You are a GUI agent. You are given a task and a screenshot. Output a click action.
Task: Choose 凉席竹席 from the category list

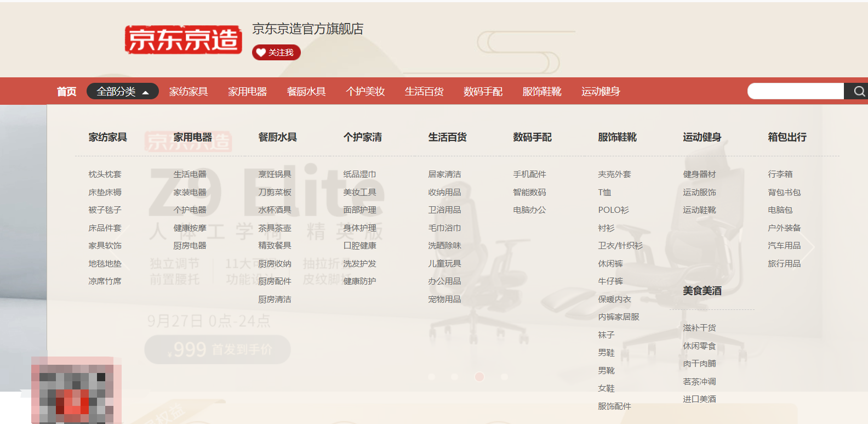(105, 281)
